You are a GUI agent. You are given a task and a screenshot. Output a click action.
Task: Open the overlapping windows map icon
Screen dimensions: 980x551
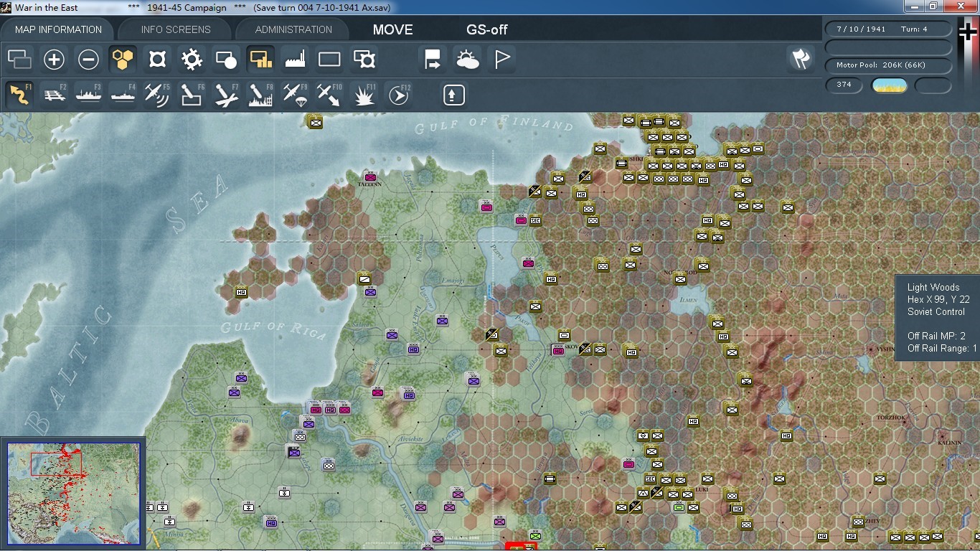(19, 59)
